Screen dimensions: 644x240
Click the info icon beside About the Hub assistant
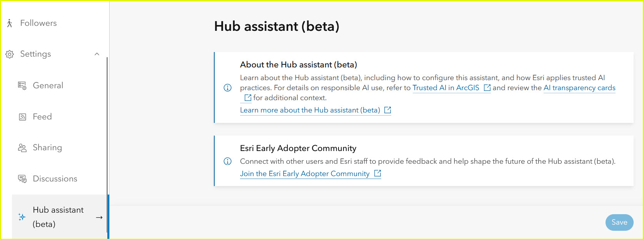pos(228,88)
